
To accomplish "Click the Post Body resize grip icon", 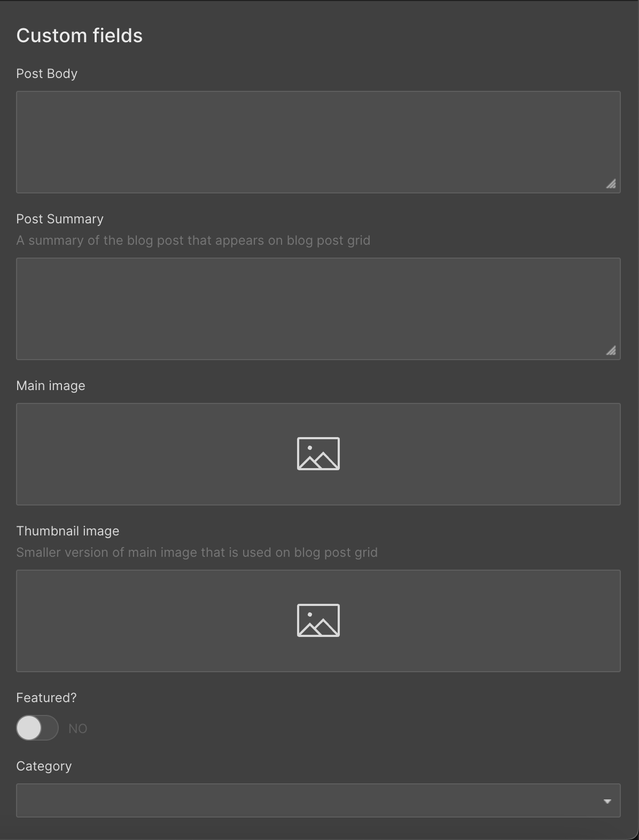I will pyautogui.click(x=611, y=184).
